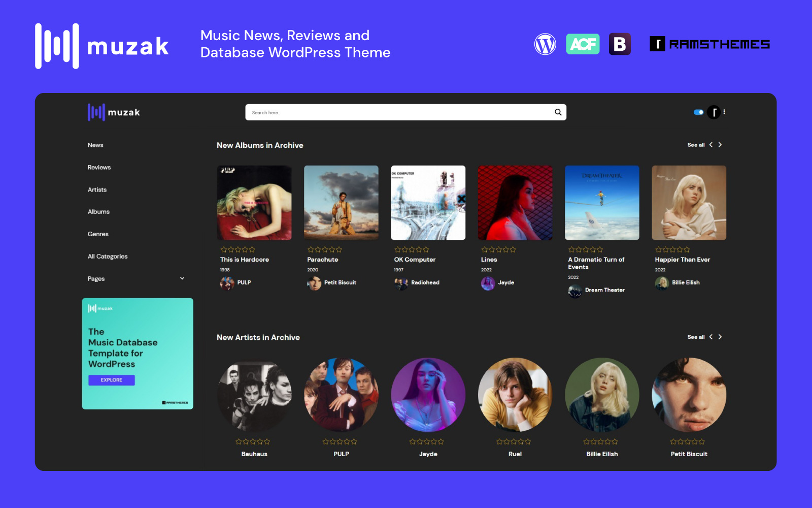The width and height of the screenshot is (812, 508).
Task: Expand the Pages submenu chevron
Action: tap(182, 278)
